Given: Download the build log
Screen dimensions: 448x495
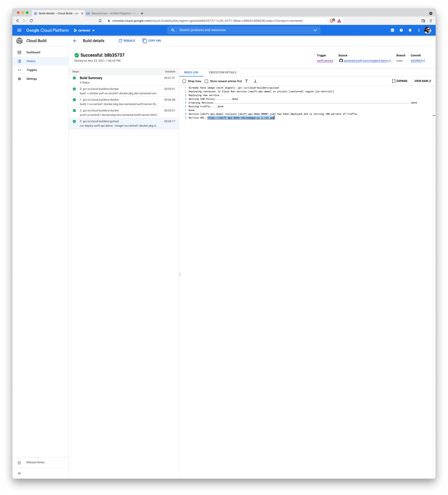Looking at the screenshot, I should point(255,81).
